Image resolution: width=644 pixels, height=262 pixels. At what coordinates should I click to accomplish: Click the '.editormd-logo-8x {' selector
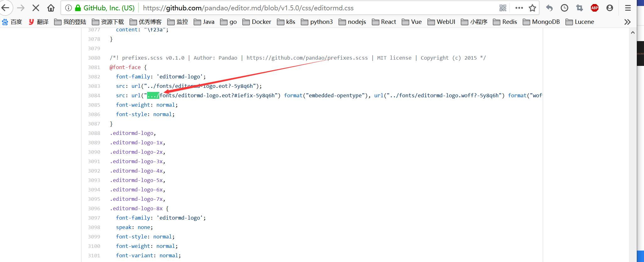pos(139,209)
